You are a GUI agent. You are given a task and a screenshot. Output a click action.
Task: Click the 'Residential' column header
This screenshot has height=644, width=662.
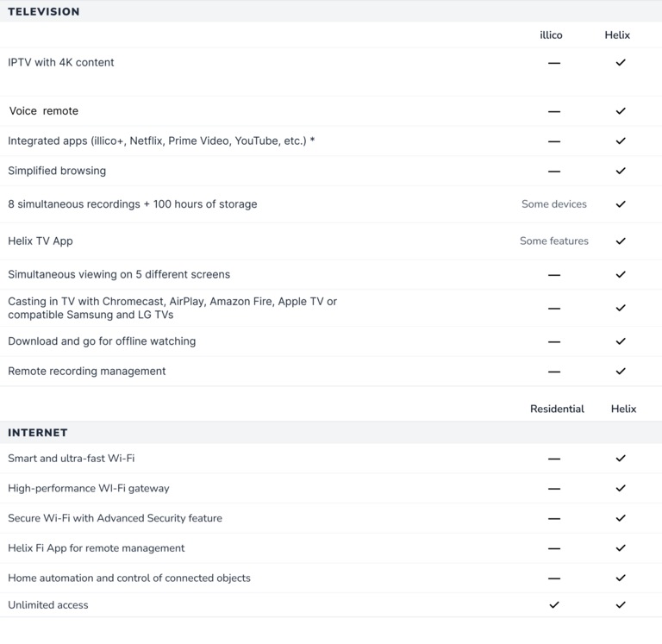[x=558, y=409]
